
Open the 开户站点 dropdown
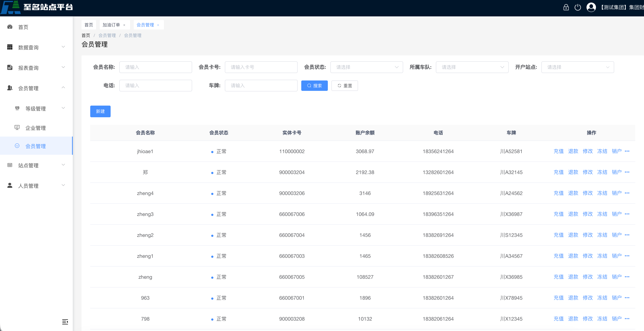tap(577, 67)
